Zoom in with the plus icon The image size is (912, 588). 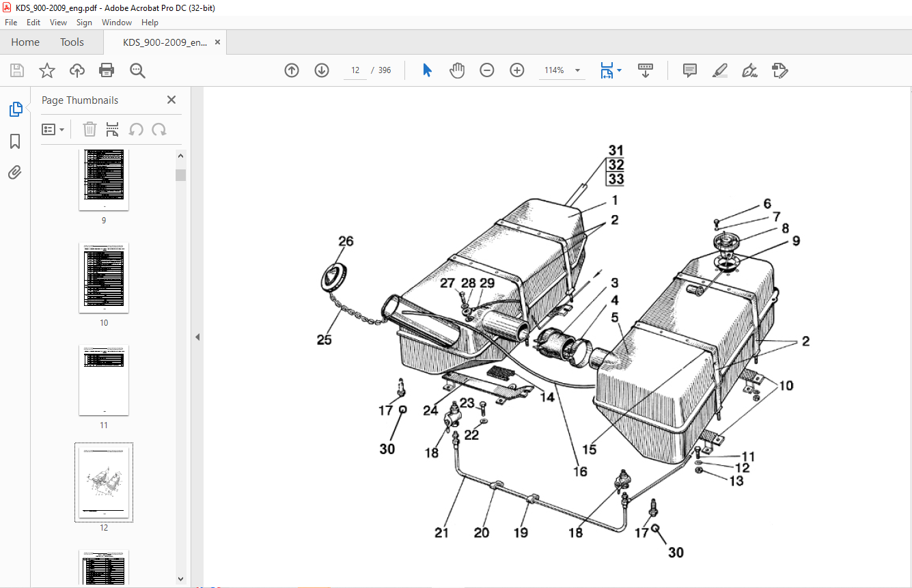[517, 70]
